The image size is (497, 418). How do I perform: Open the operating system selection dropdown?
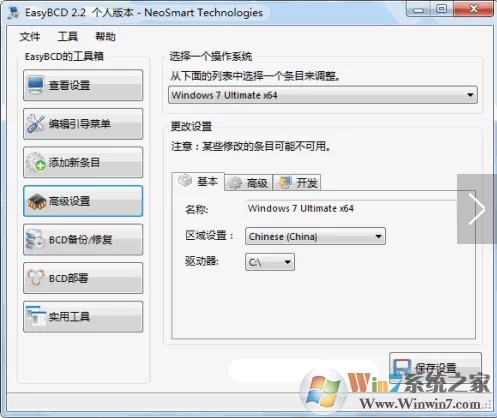323,95
